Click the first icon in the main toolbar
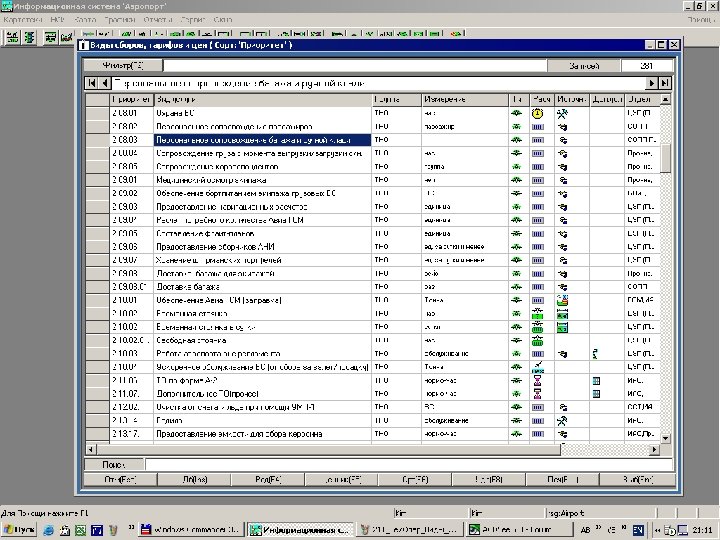 tap(11, 37)
